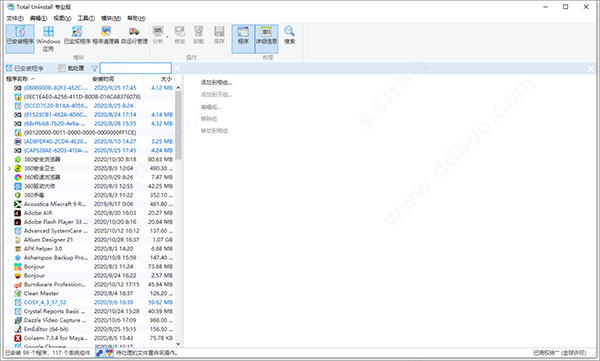Click the link icon in the status bar

click(x=99, y=353)
